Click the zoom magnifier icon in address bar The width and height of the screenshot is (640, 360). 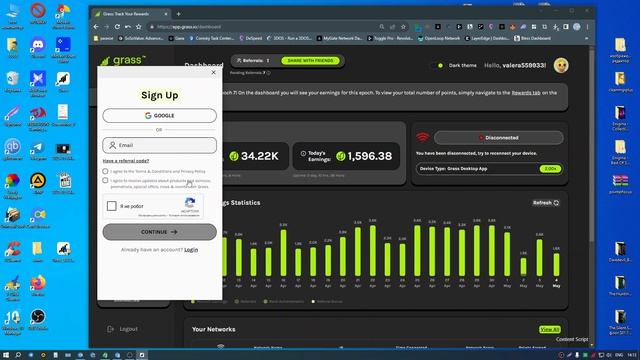click(382, 27)
